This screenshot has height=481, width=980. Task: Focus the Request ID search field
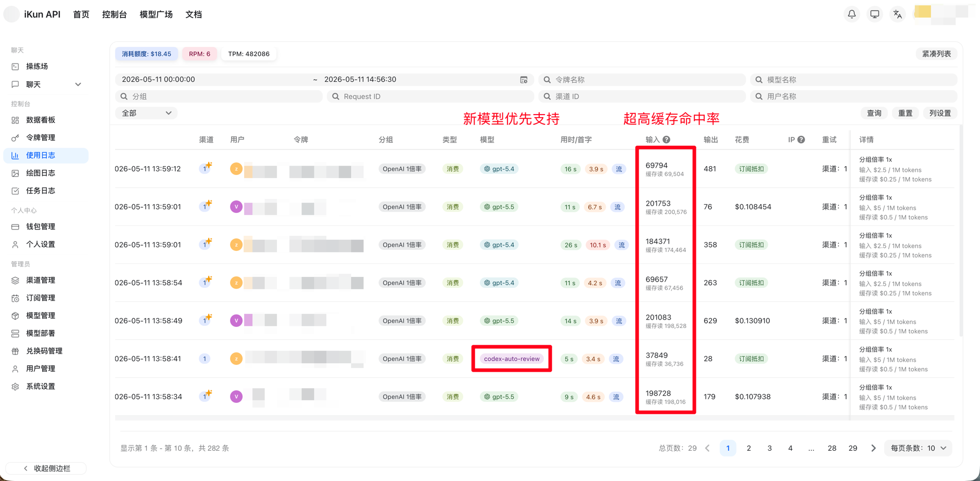430,96
